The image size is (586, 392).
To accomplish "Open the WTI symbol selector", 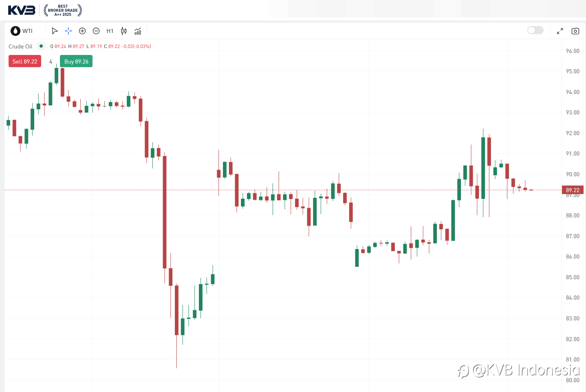I will tap(27, 31).
